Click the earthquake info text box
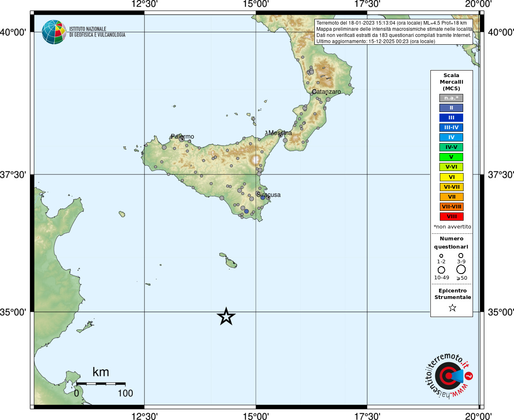Screen dimensions: 514x420 pyautogui.click(x=394, y=32)
